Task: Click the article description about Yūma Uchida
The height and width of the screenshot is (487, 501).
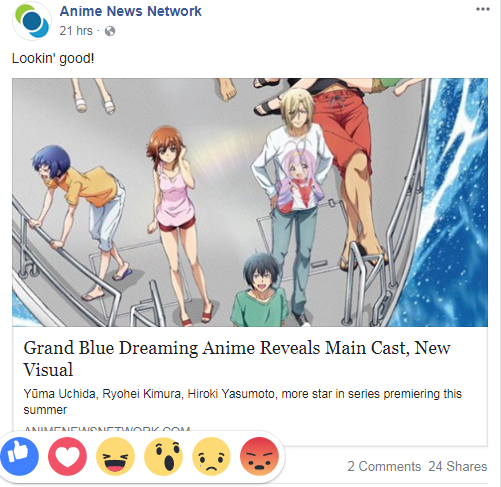Action: click(x=242, y=402)
